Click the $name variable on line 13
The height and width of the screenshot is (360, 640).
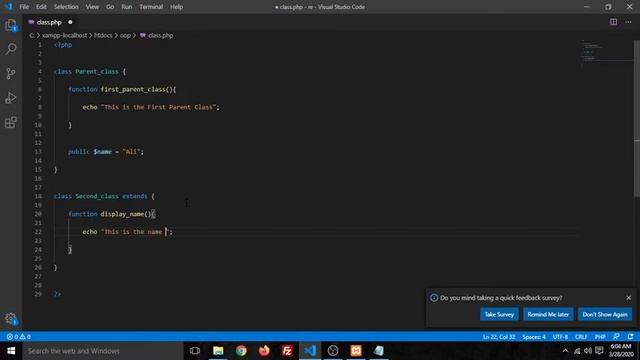coord(102,151)
